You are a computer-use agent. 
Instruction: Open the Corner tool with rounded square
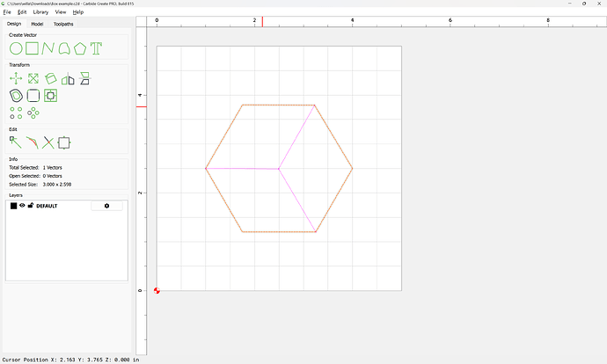33,96
